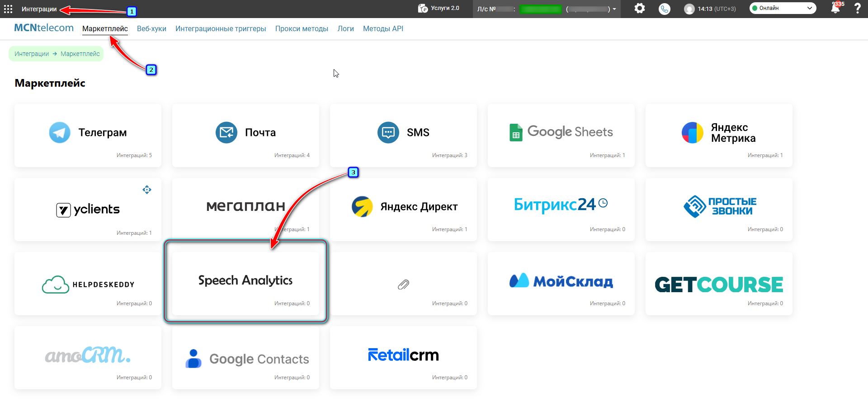This screenshot has width=868, height=415.
Task: Click the move icon on yclients card
Action: click(147, 190)
